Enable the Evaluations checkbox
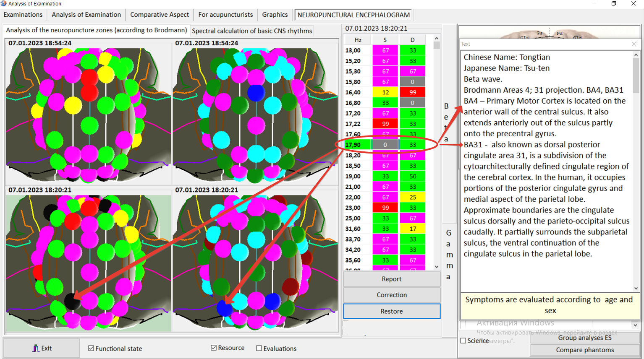644x359 pixels. 259,348
